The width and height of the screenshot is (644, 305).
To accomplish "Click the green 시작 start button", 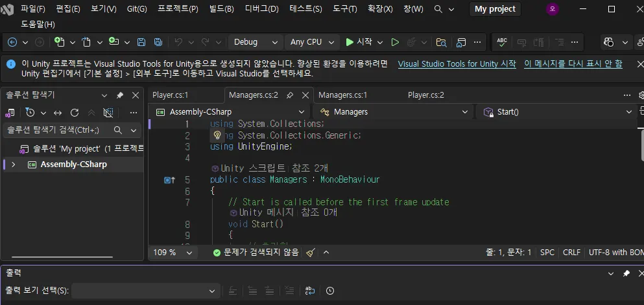I will click(359, 42).
